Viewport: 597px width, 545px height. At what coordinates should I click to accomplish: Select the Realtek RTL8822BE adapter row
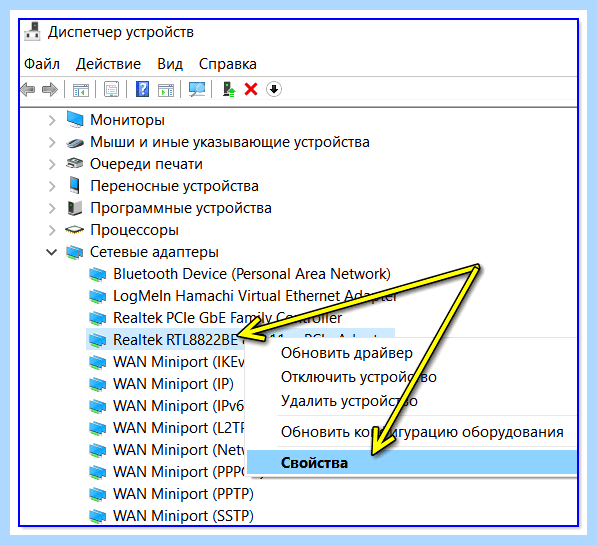[240, 340]
